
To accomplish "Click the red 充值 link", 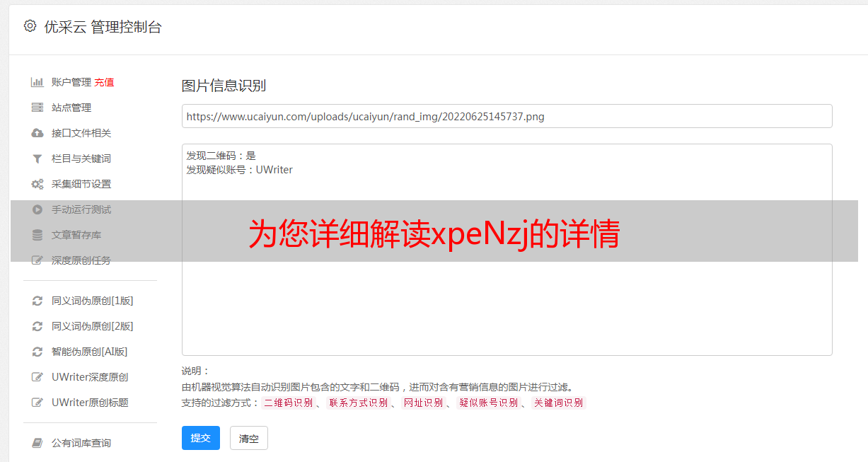I will click(x=104, y=82).
